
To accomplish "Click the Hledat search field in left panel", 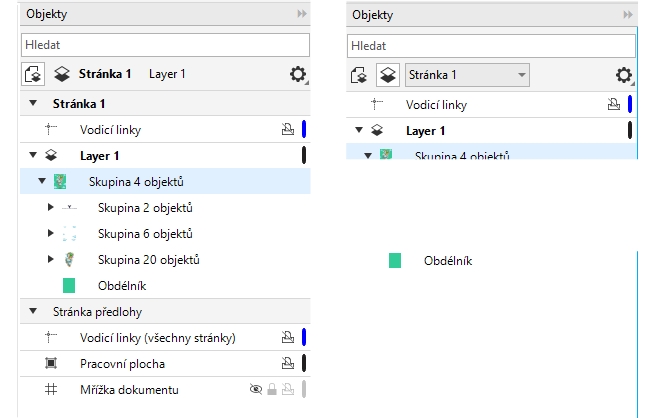I will pos(165,45).
